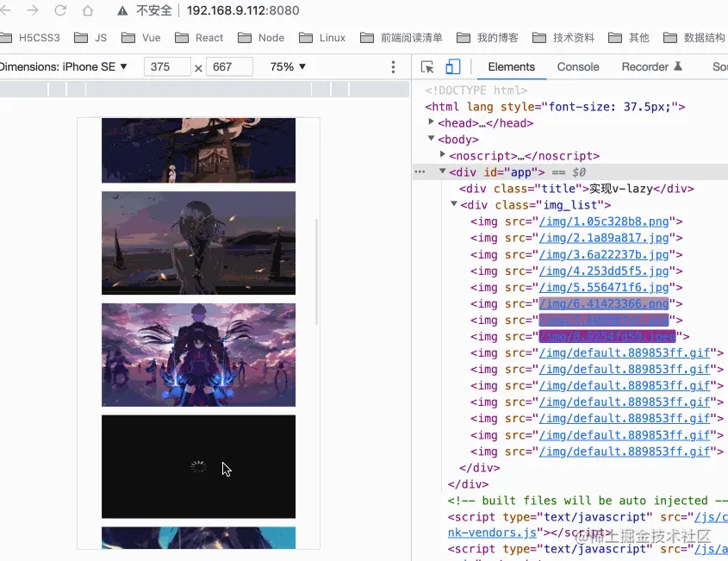This screenshot has width=728, height=561.
Task: Open link /img/5.556471f6.jpg
Action: (604, 288)
